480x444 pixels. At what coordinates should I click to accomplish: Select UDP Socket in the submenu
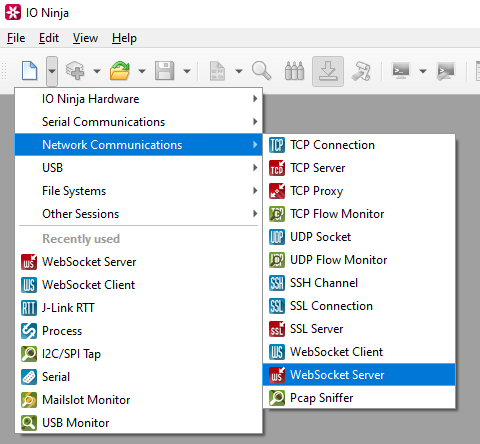(x=359, y=237)
